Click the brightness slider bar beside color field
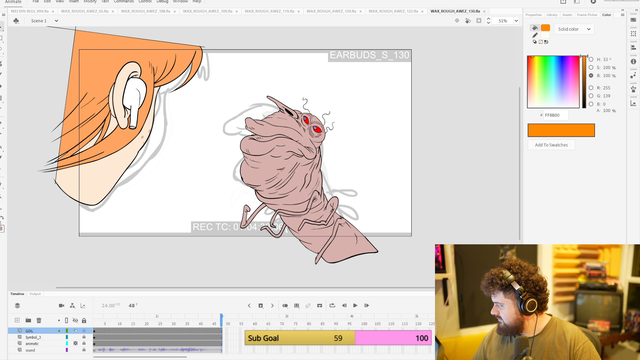This screenshot has height=360, width=640. pyautogui.click(x=584, y=82)
